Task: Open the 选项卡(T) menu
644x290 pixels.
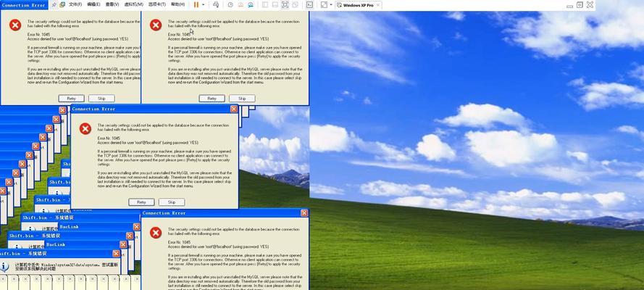Action: (157, 4)
